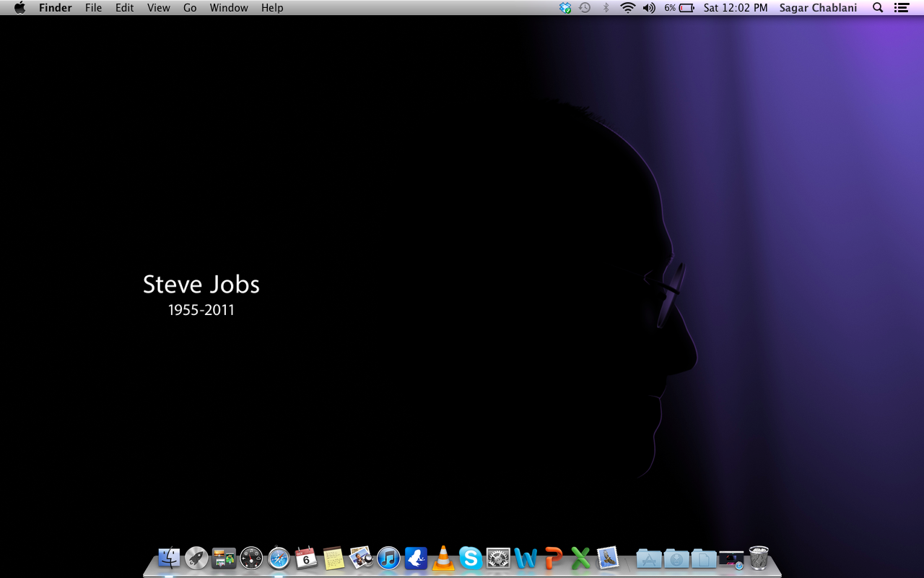
Task: Open the Mail stamp icon
Action: [x=608, y=558]
